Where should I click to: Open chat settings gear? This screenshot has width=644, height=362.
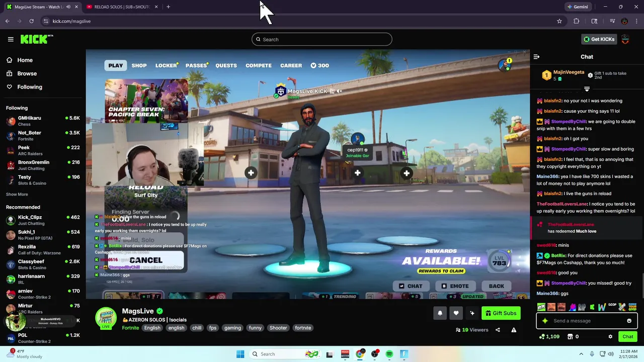[610, 337]
